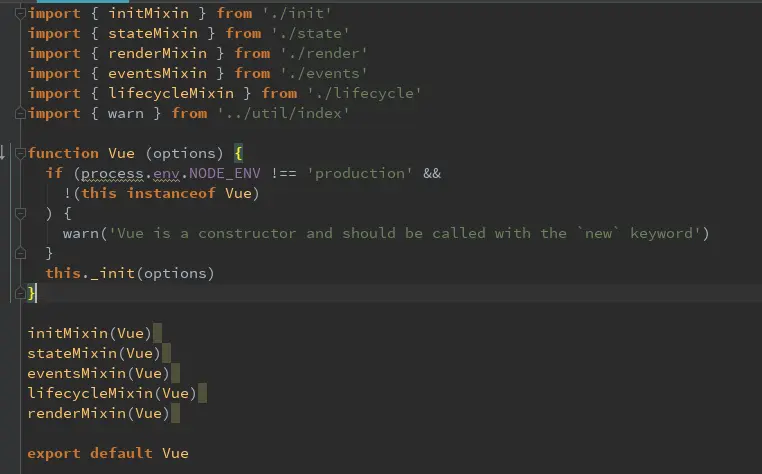Click 'eventsMixin' in the import line
Image resolution: width=762 pixels, height=474 pixels.
tap(157, 73)
